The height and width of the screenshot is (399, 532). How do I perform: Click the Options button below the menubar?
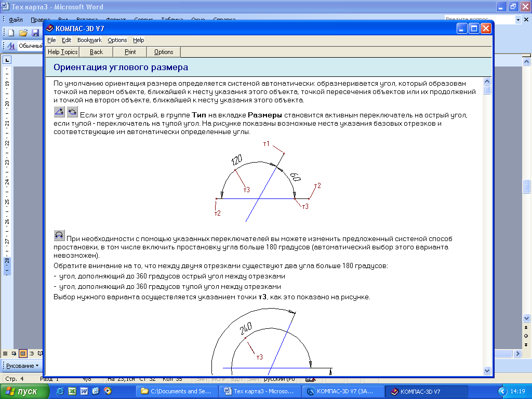164,52
